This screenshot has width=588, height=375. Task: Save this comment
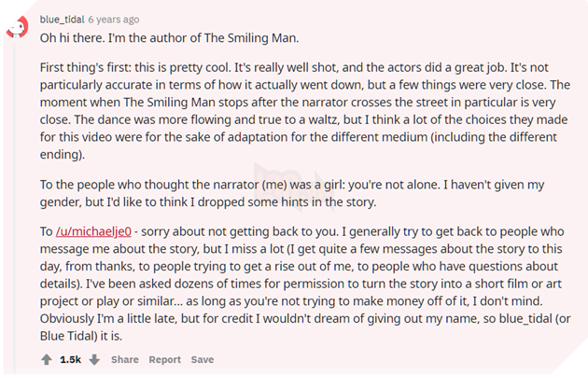[x=203, y=359]
